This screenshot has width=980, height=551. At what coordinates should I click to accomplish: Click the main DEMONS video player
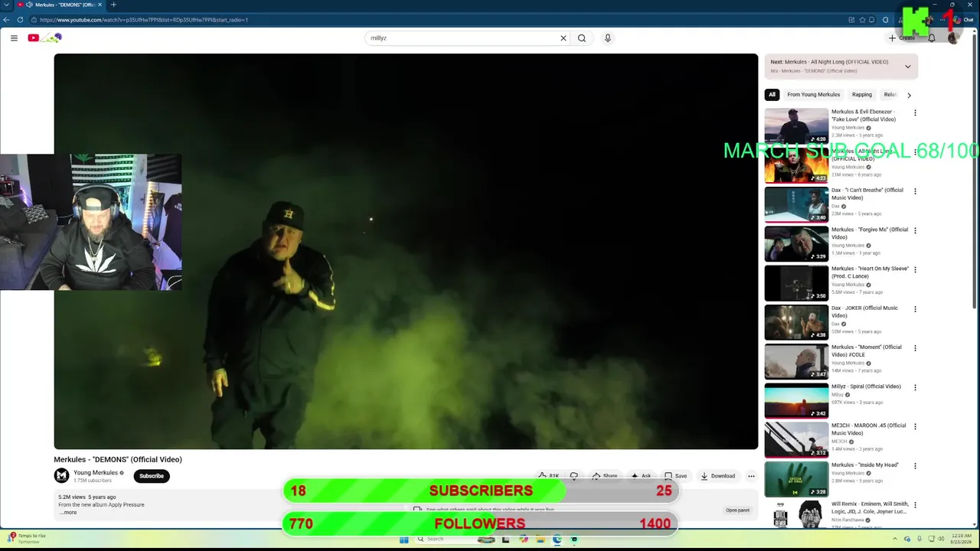[406, 251]
